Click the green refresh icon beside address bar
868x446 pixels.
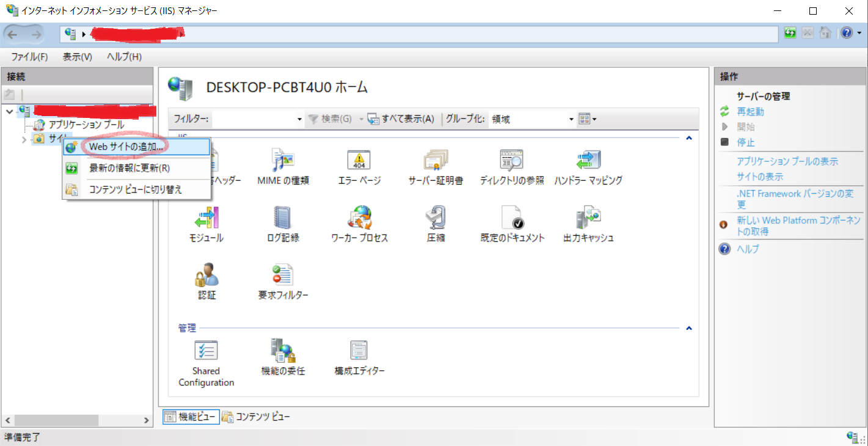(790, 33)
